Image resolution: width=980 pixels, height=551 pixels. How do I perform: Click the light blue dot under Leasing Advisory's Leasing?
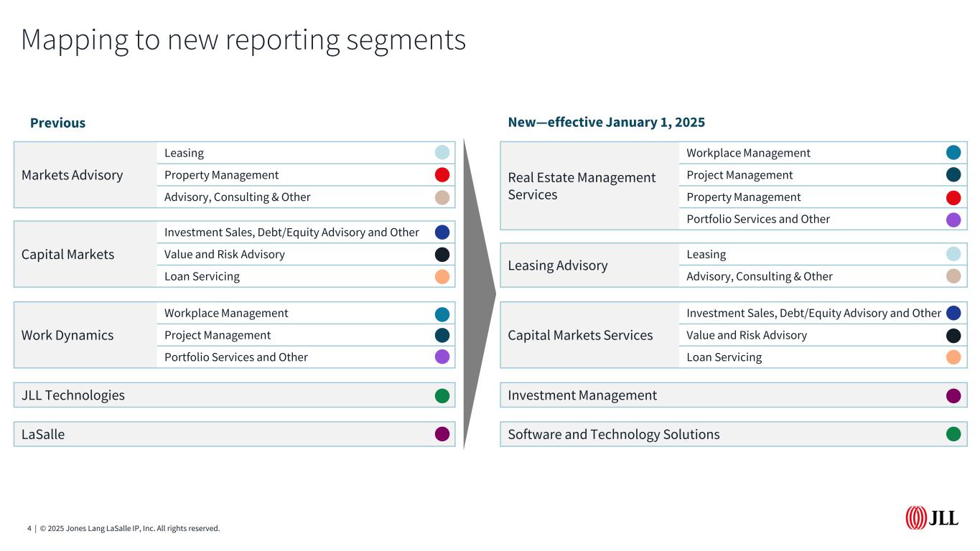953,254
